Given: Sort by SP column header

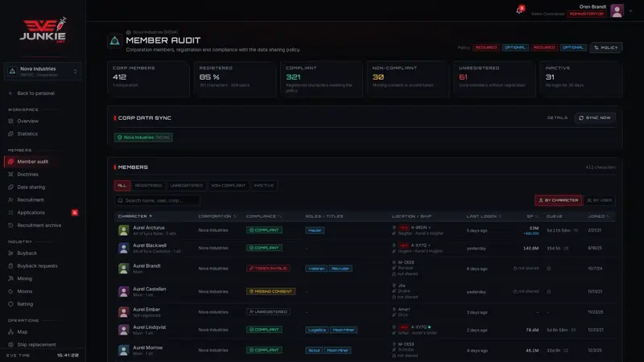Looking at the screenshot, I should click(x=532, y=216).
